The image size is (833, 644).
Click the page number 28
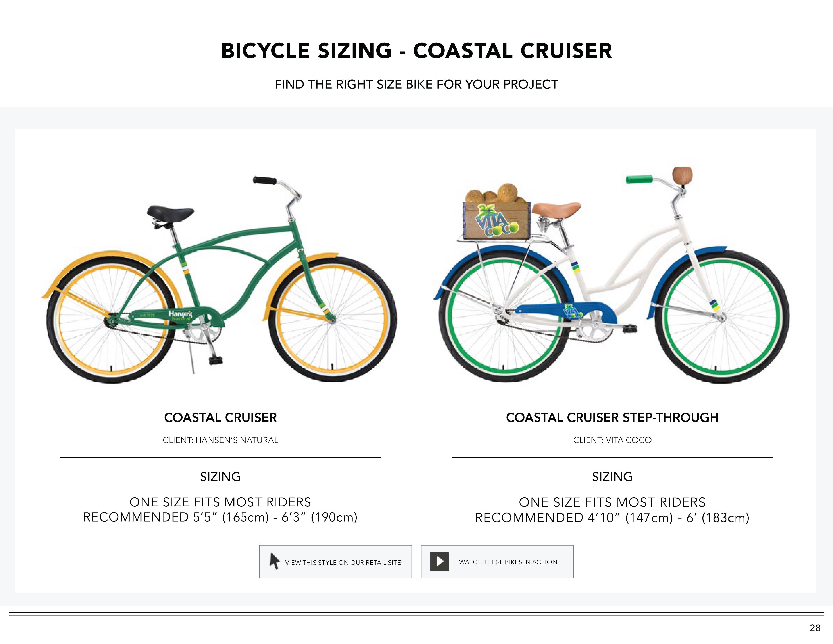(815, 628)
